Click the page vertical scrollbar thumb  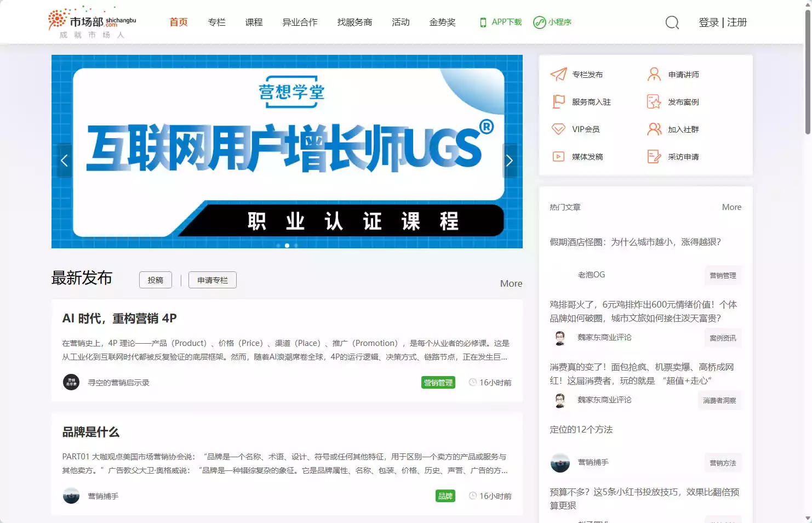click(808, 71)
